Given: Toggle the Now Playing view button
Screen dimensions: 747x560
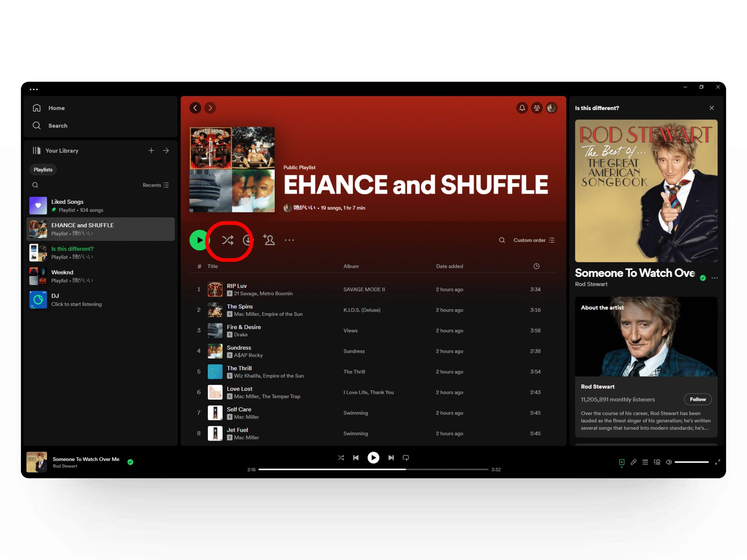Looking at the screenshot, I should click(x=622, y=462).
